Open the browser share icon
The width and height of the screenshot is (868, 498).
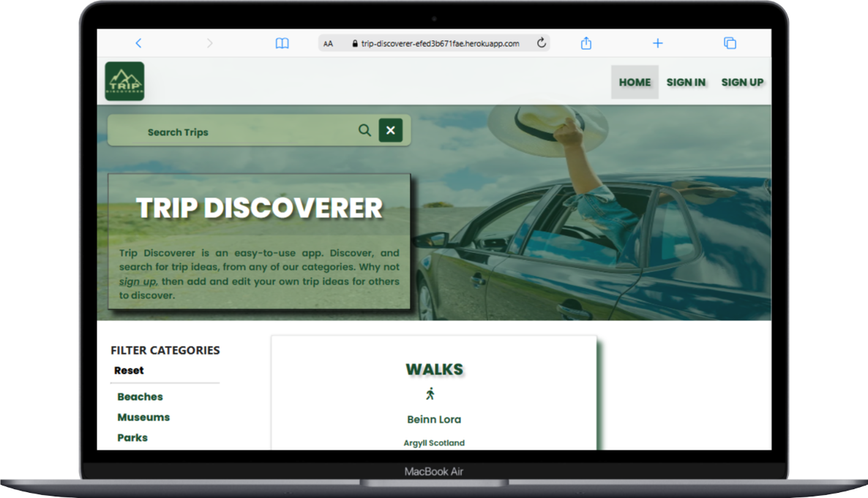pos(585,43)
